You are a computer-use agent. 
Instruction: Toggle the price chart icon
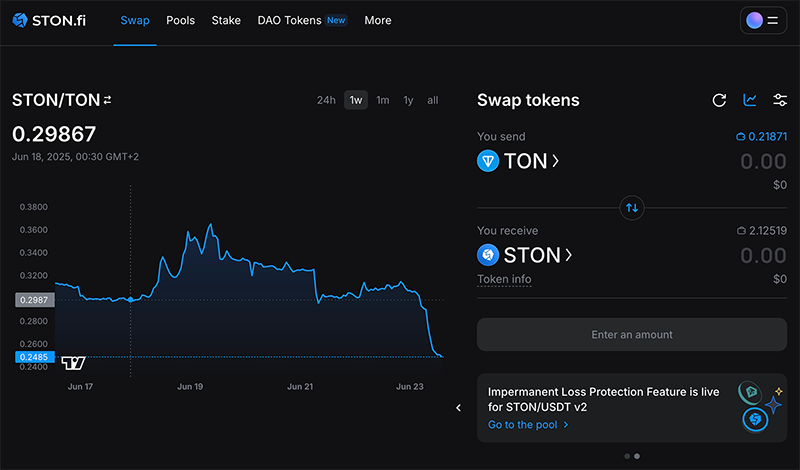click(750, 100)
